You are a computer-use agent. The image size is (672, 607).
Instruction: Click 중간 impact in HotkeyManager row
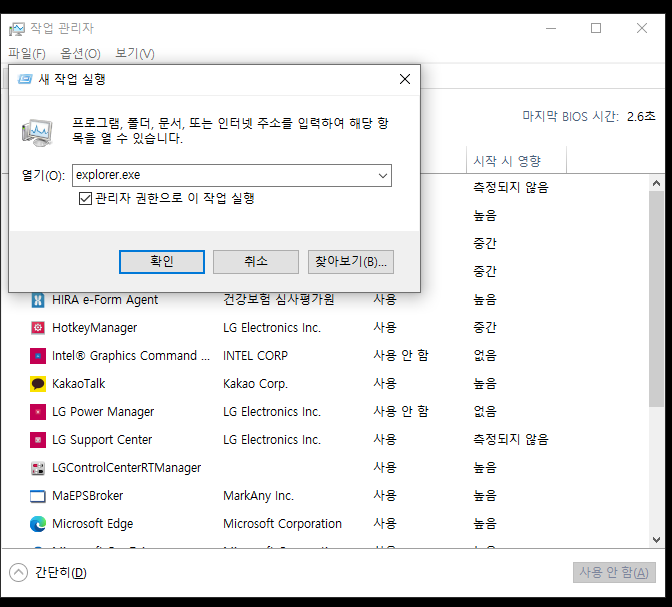click(x=485, y=328)
